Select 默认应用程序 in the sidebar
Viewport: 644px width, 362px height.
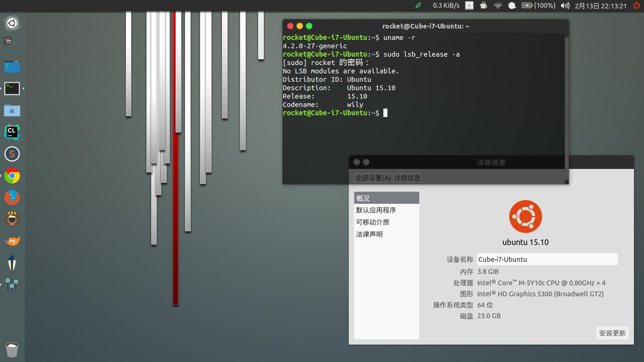click(376, 210)
